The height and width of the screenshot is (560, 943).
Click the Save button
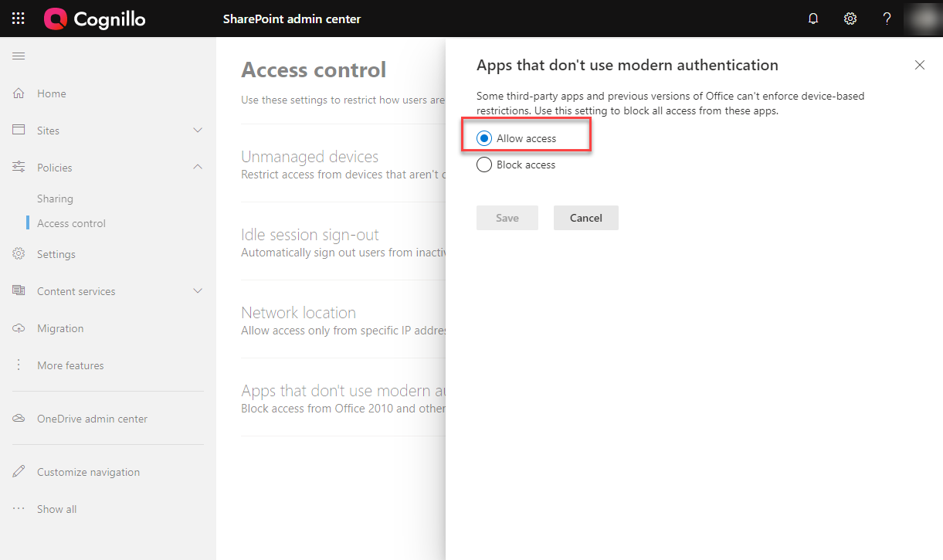[x=507, y=218]
